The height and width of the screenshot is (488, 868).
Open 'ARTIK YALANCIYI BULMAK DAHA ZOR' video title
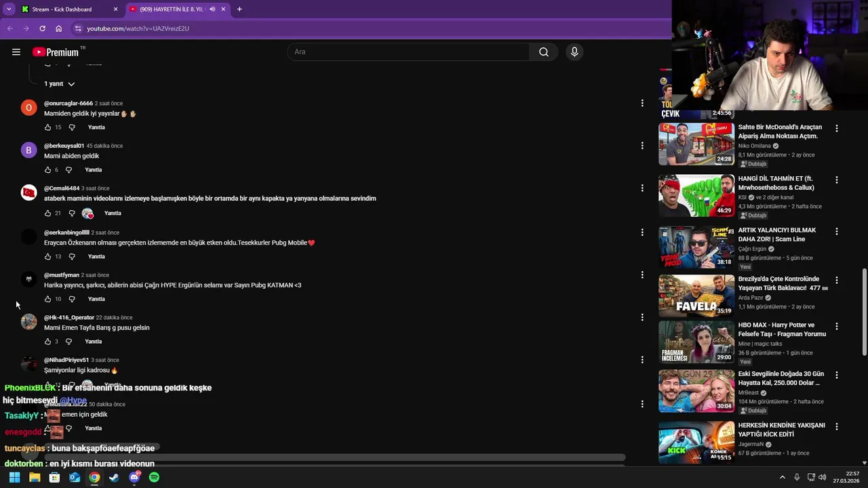pyautogui.click(x=777, y=235)
